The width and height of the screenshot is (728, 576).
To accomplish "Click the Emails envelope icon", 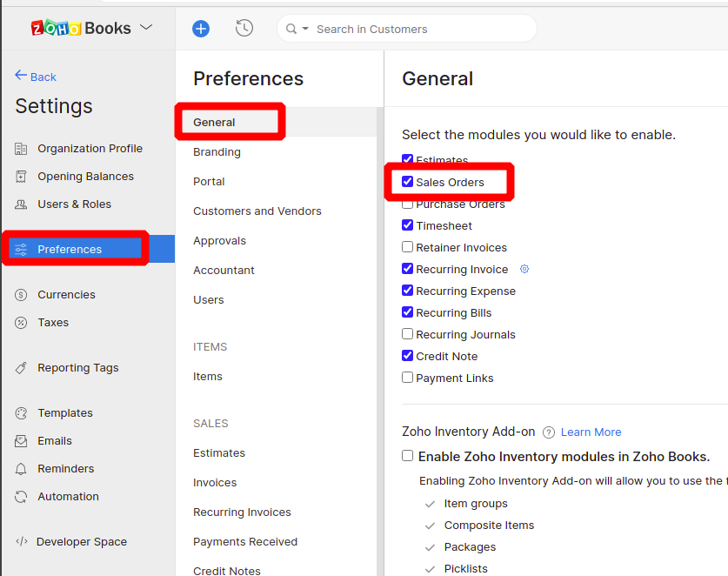I will click(21, 441).
